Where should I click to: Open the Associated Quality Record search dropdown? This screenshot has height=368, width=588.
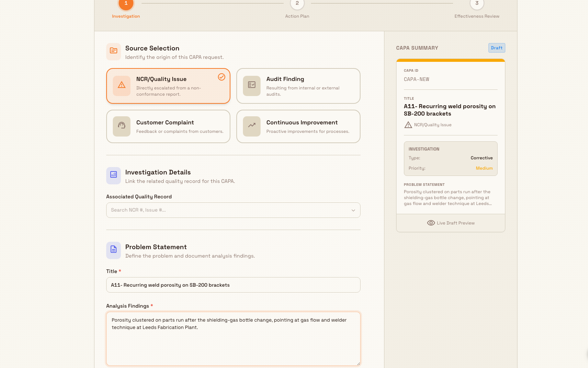[233, 210]
